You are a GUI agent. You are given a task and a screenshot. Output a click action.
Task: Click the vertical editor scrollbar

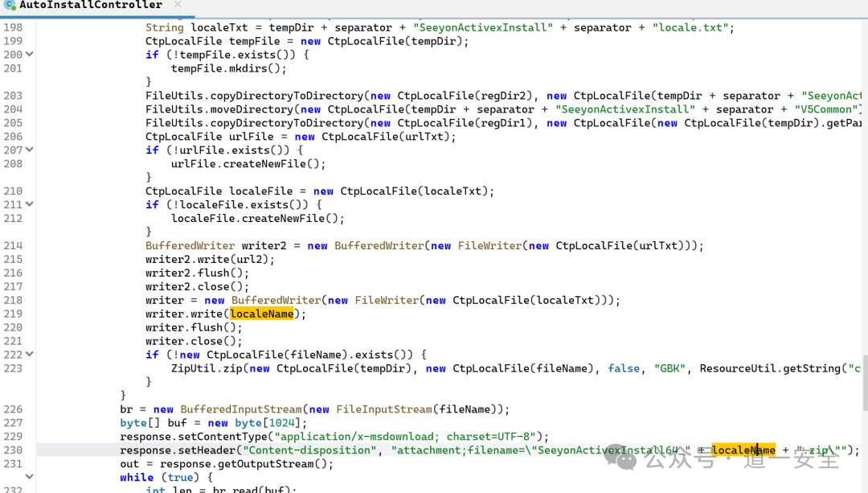(x=865, y=382)
